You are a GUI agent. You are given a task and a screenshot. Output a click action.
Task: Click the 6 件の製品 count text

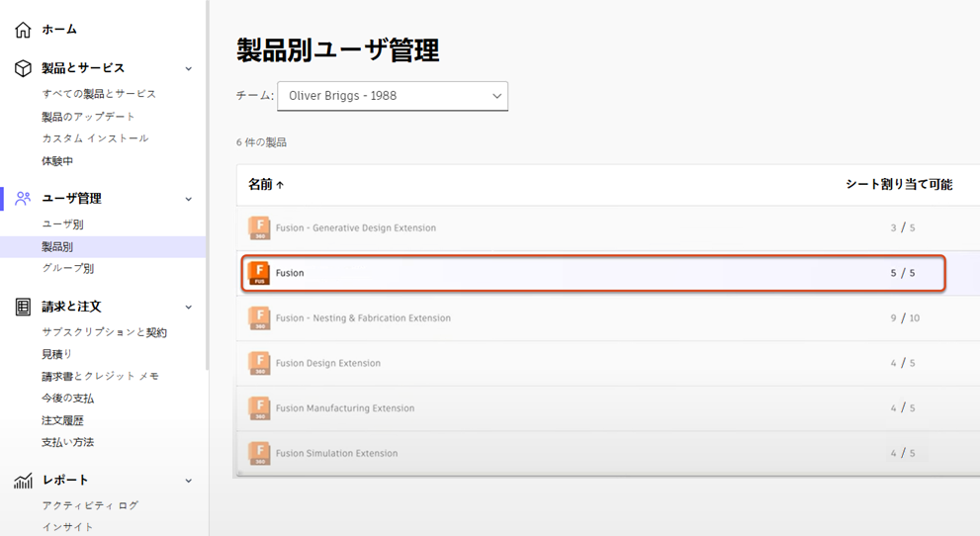261,142
